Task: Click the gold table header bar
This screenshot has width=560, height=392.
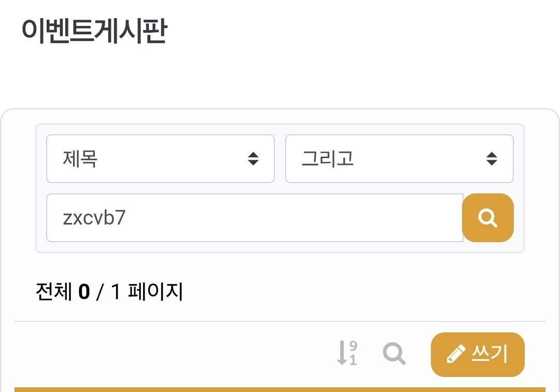Action: pos(280,389)
